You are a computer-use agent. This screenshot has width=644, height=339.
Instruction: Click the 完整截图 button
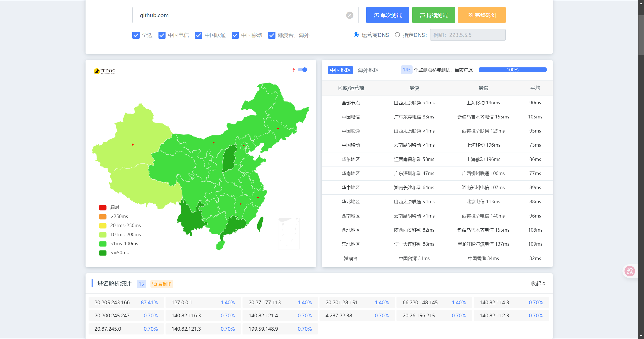[482, 15]
